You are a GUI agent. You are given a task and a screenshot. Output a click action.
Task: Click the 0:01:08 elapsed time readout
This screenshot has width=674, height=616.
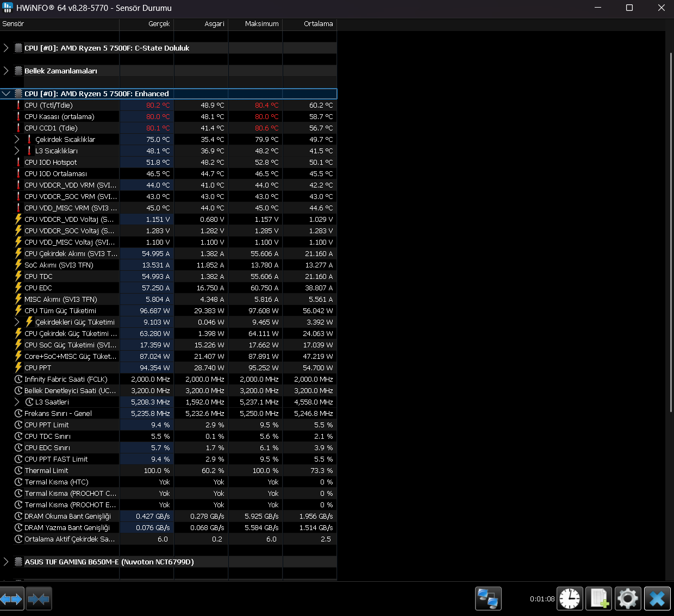tap(542, 599)
